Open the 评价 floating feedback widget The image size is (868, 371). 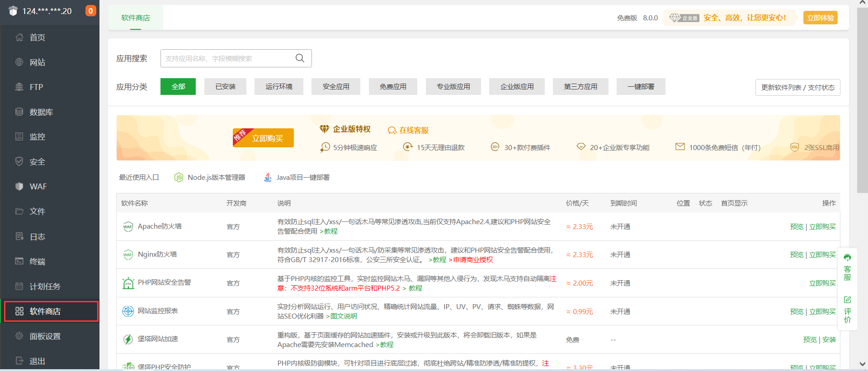coord(848,310)
